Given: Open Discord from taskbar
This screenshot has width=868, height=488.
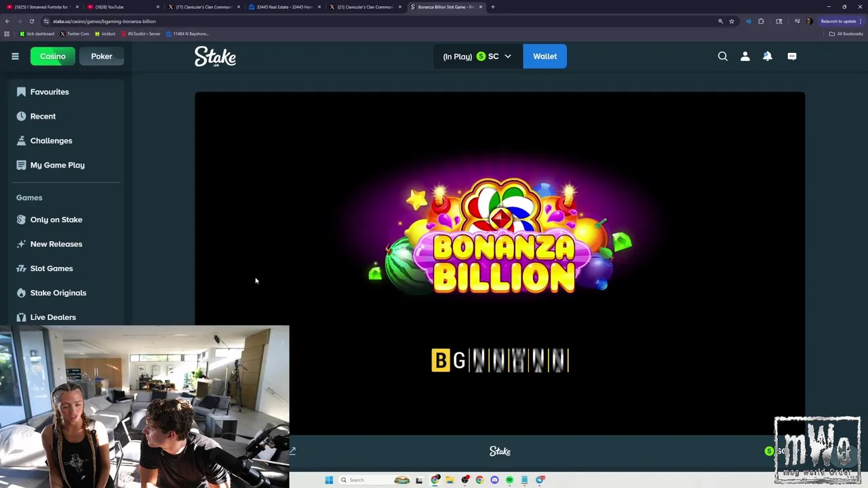Looking at the screenshot, I should (x=494, y=480).
